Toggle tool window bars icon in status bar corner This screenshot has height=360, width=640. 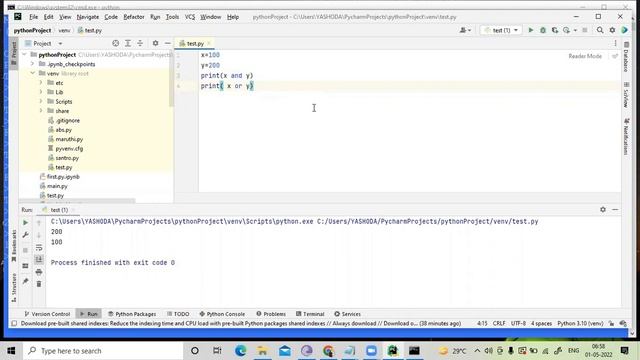tap(14, 323)
